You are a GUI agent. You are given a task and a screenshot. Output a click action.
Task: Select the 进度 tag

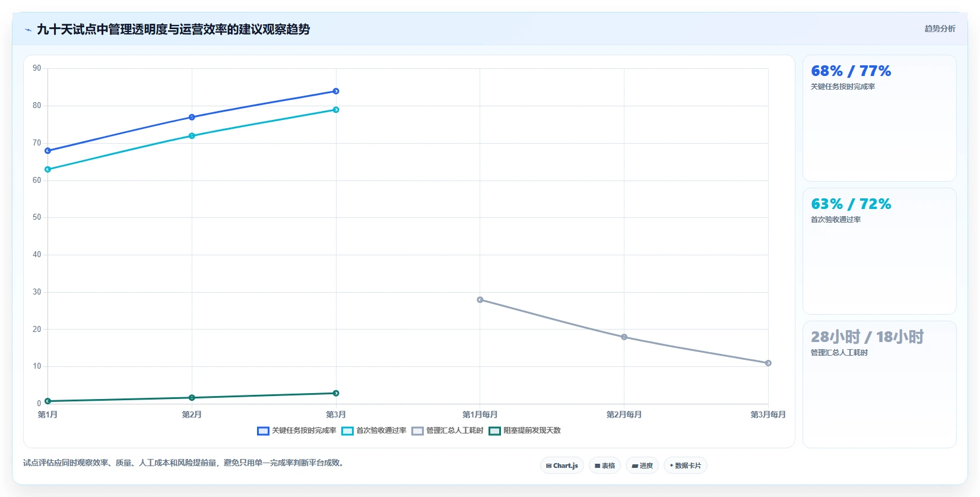pyautogui.click(x=642, y=466)
